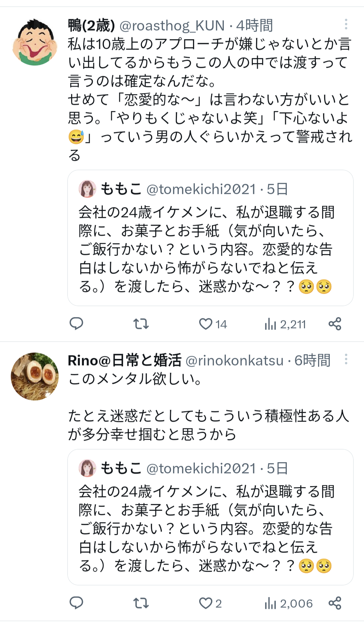The image size is (364, 623).
Task: Retweet the Rino@日常と婚活 tweet
Action: [141, 603]
